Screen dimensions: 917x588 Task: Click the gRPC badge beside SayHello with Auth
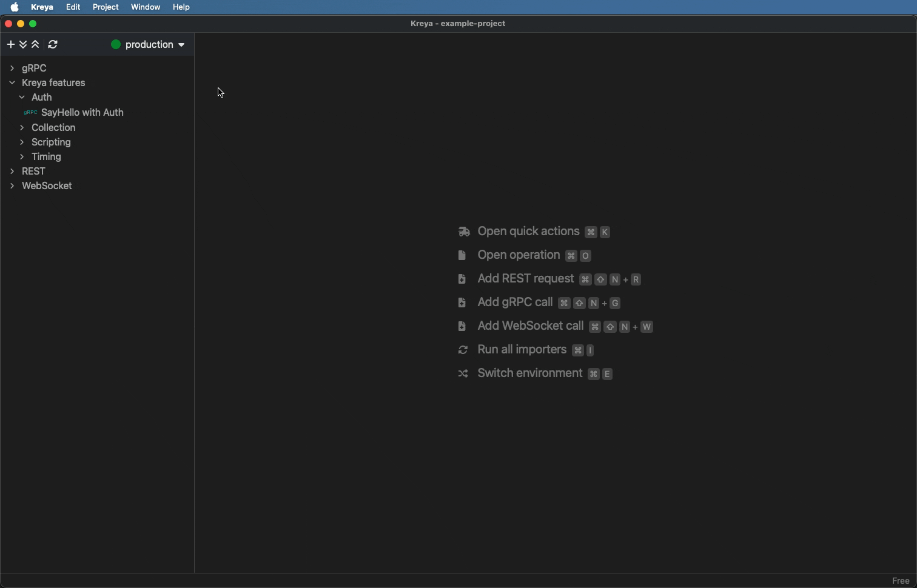tap(30, 113)
